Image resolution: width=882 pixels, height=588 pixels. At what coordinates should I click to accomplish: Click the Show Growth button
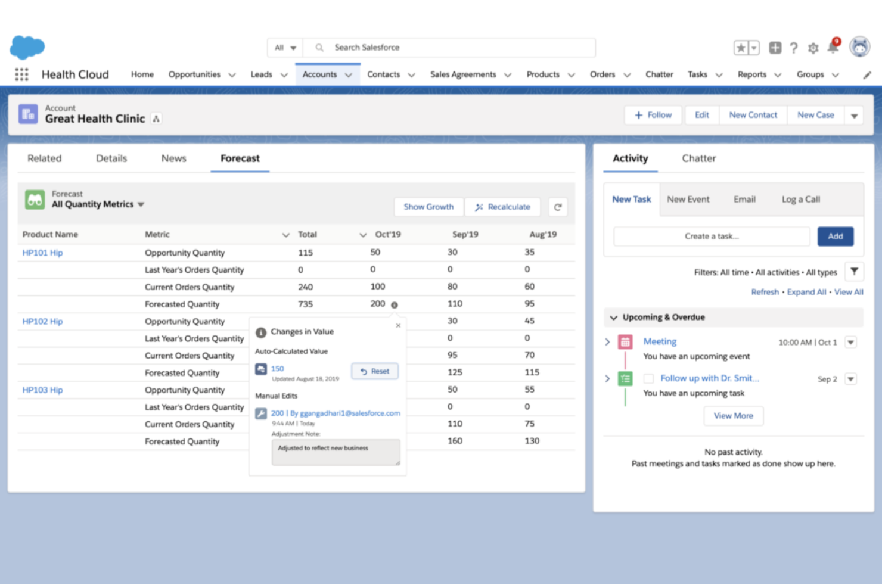coord(428,207)
